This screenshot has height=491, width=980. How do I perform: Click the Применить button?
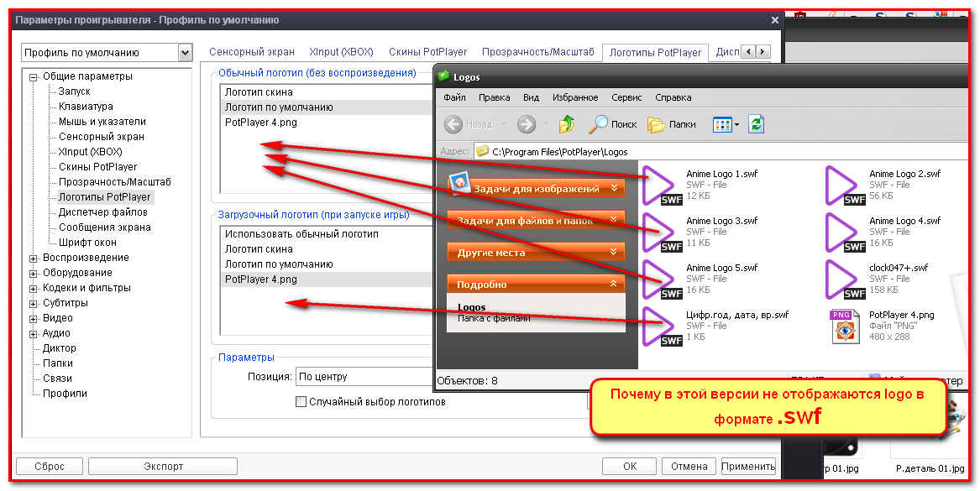[747, 467]
